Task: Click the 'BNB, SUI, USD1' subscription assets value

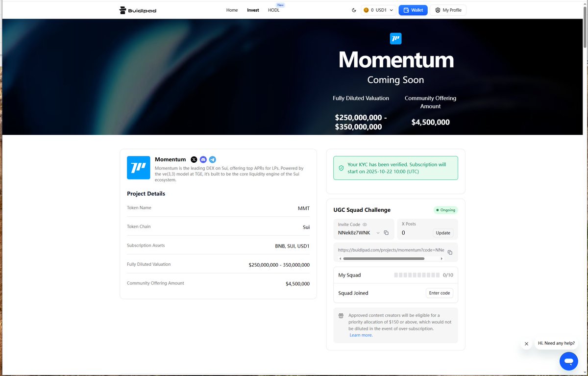Action: pyautogui.click(x=292, y=246)
